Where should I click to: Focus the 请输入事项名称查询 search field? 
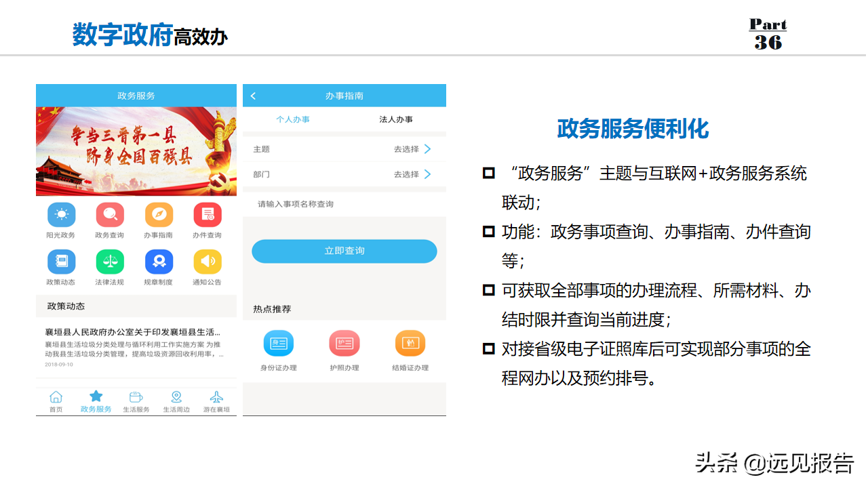344,204
